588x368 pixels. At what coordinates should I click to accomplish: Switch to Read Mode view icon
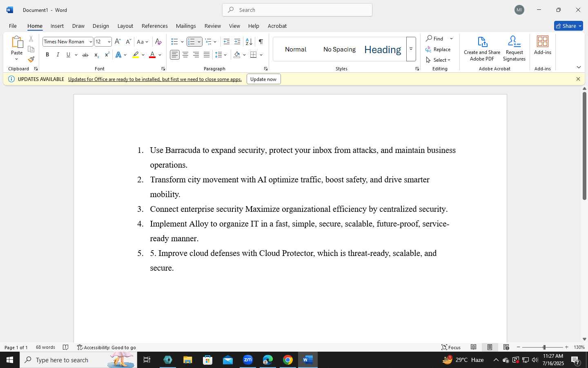(x=474, y=347)
